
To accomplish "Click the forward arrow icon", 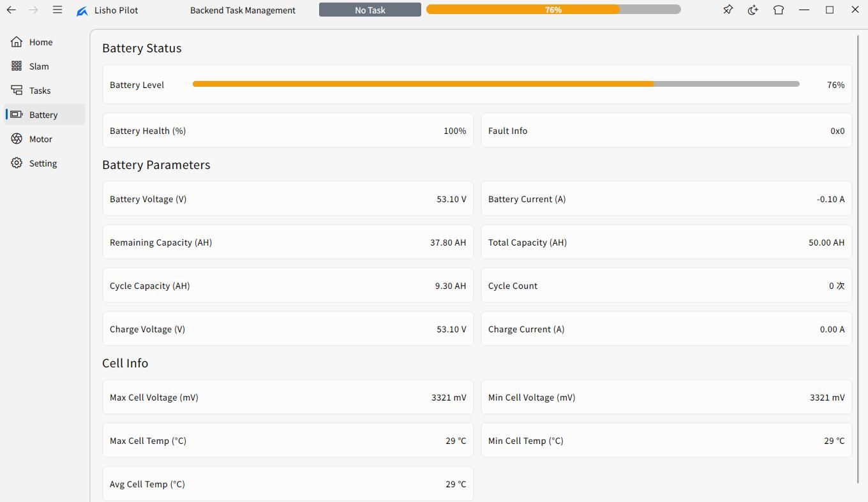I will click(34, 10).
